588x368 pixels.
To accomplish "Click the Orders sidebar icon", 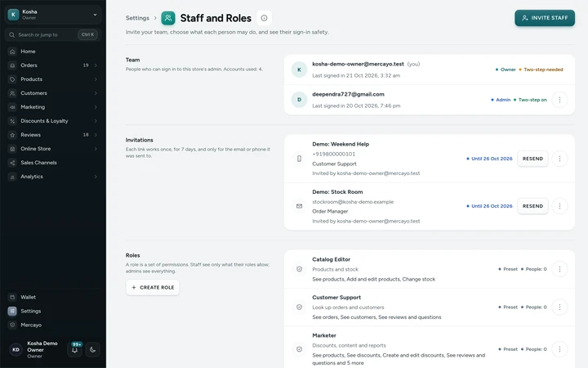I will tap(12, 65).
